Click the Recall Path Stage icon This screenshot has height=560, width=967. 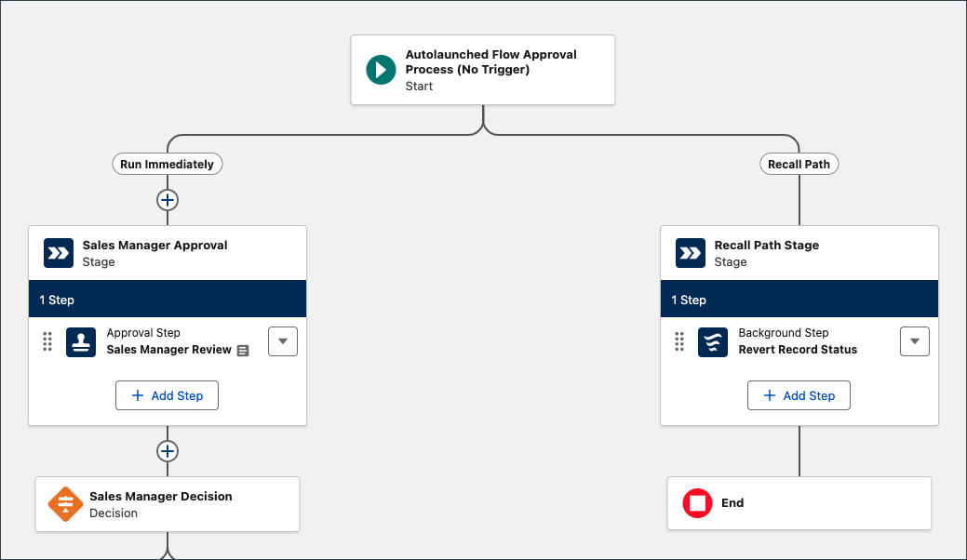(691, 253)
